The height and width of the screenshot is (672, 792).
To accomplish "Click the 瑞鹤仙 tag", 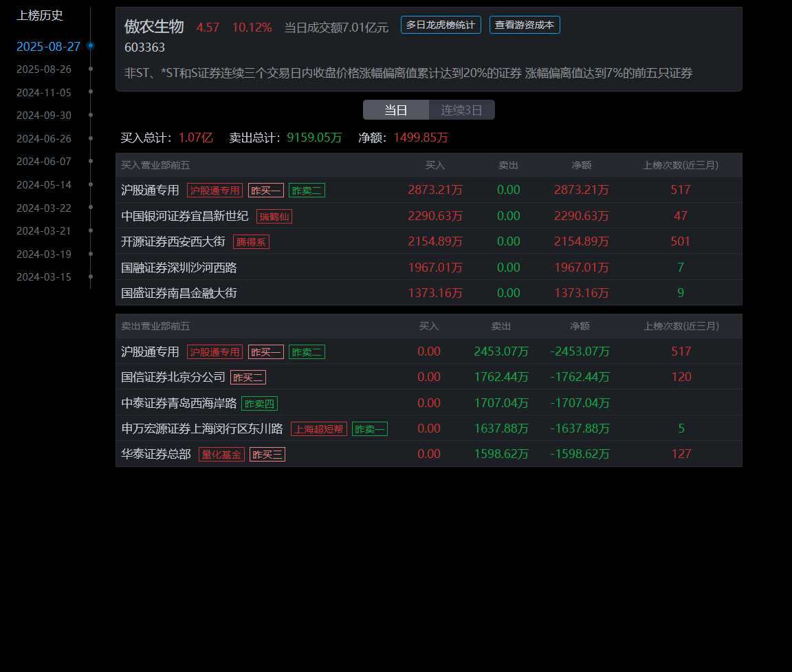I will click(274, 216).
